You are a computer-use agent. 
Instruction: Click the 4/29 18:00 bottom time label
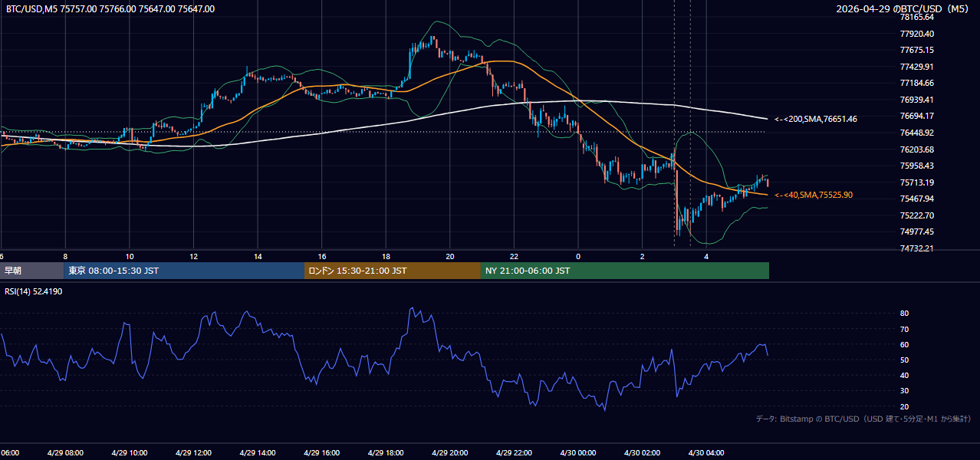[386, 453]
